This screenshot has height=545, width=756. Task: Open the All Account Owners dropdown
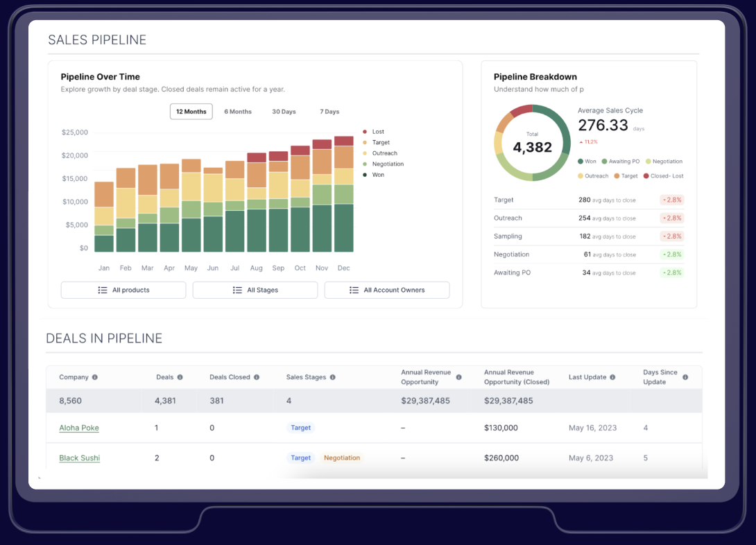coord(387,290)
